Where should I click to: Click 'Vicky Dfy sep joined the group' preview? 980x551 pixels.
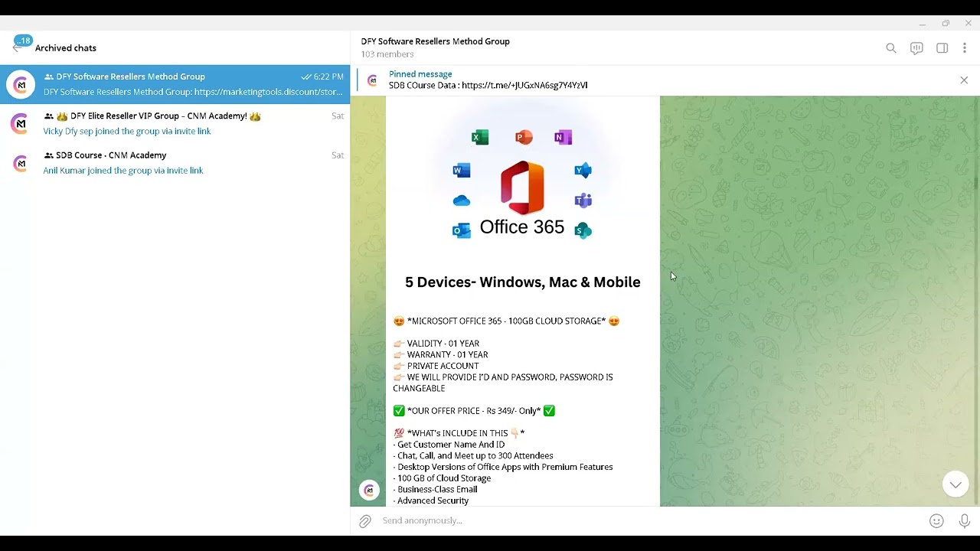coord(127,132)
